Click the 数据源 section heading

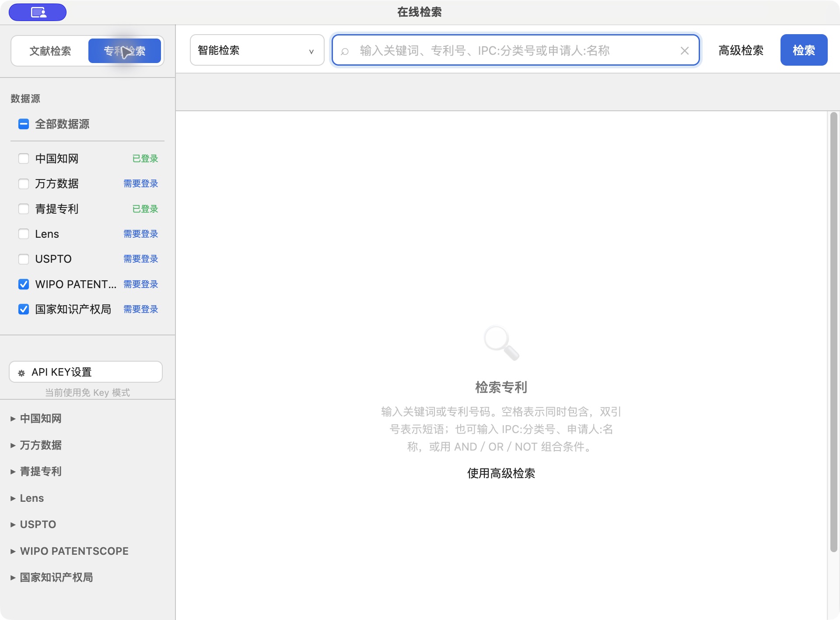[25, 99]
